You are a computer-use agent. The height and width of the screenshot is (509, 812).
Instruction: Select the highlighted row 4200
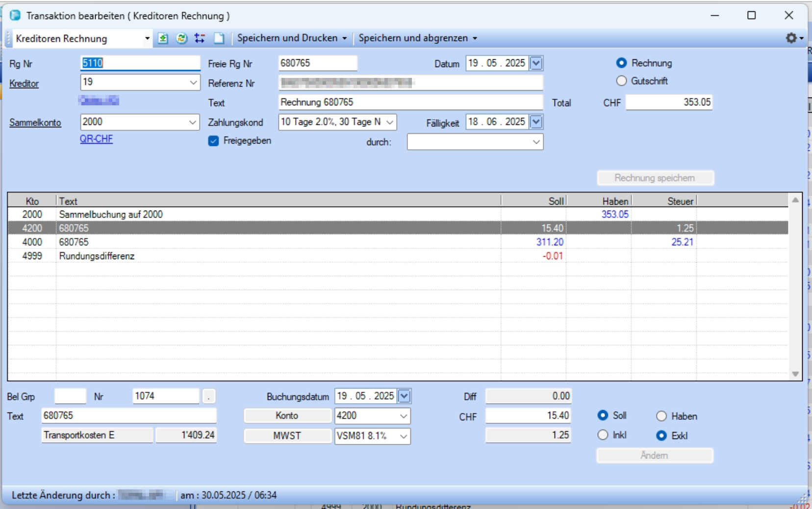[398, 228]
